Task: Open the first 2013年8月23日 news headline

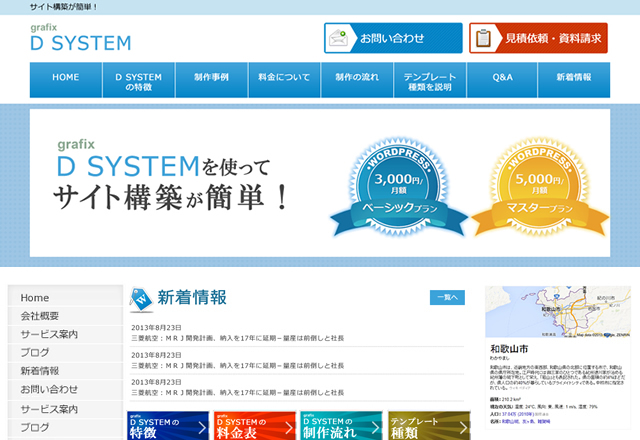Action: [238, 338]
